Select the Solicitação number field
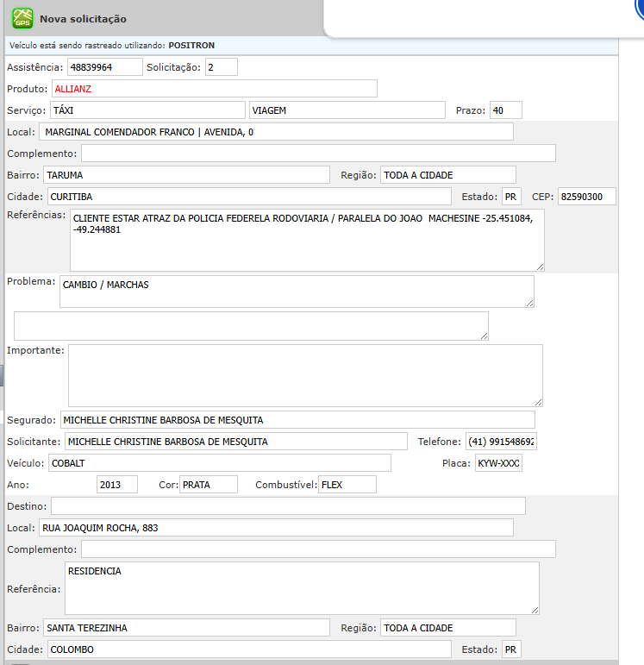This screenshot has height=665, width=644. (x=222, y=67)
